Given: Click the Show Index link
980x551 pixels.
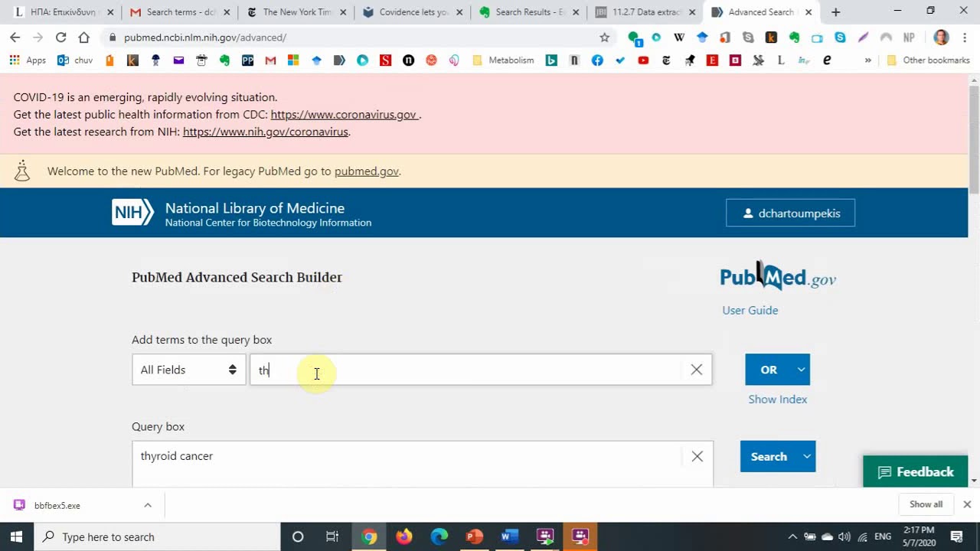Looking at the screenshot, I should pyautogui.click(x=777, y=399).
